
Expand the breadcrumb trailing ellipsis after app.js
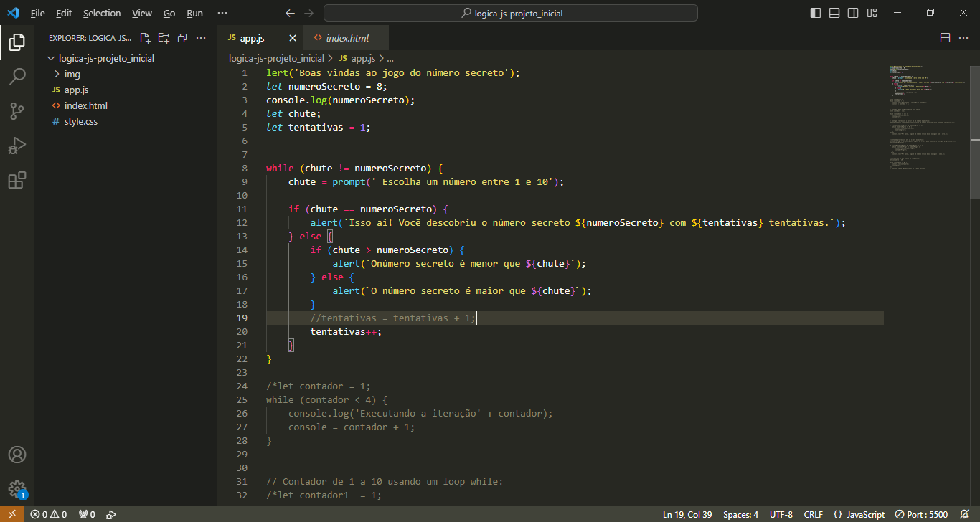(390, 59)
